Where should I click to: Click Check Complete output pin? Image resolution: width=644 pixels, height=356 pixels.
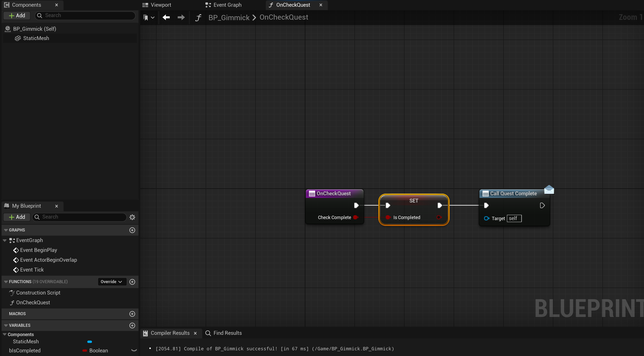(356, 217)
